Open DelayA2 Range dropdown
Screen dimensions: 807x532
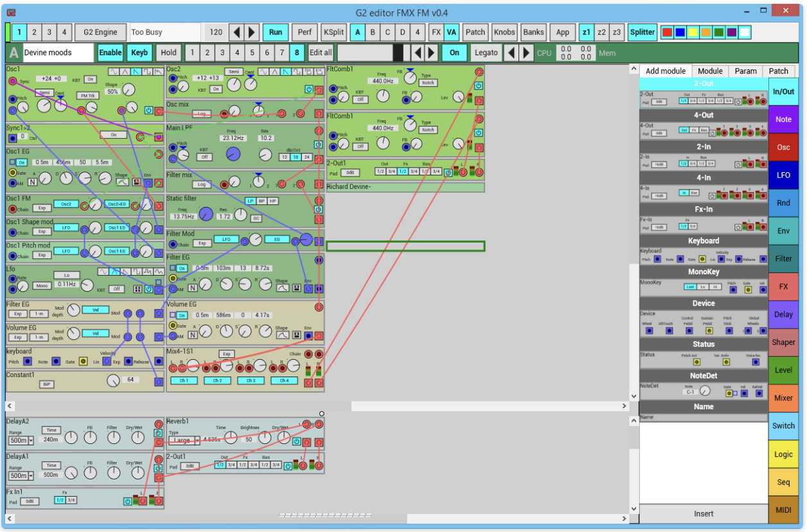(x=30, y=441)
